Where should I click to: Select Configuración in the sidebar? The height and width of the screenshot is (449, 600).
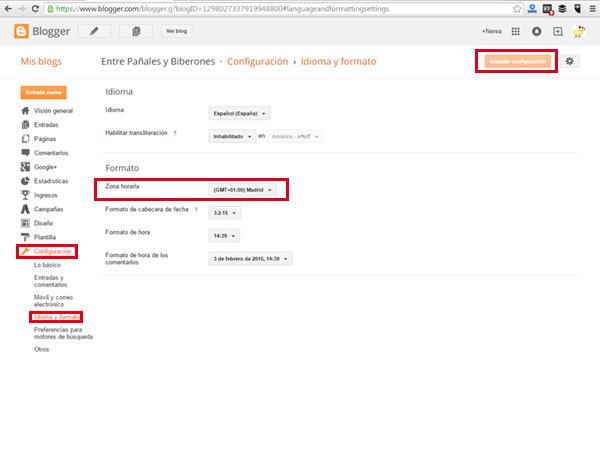click(x=52, y=251)
